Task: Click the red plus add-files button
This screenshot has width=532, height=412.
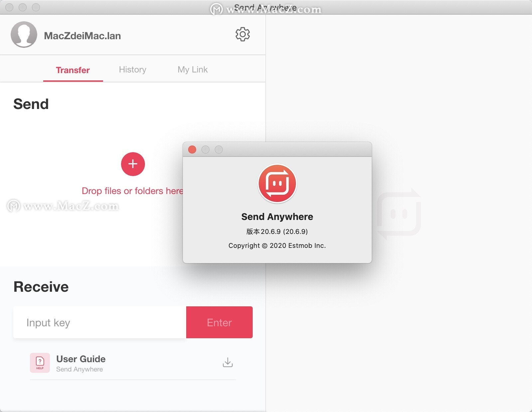Action: (x=133, y=164)
